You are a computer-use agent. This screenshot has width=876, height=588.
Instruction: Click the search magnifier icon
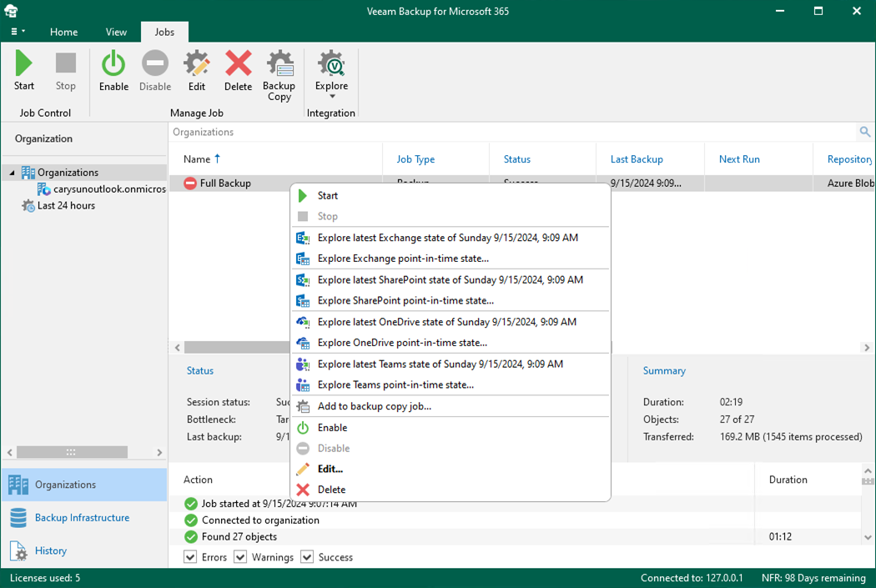(865, 132)
